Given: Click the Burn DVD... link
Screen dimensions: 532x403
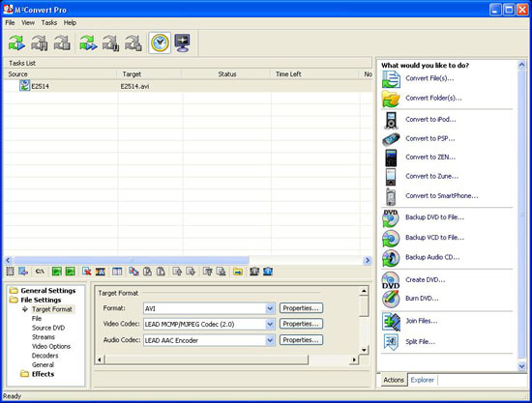Looking at the screenshot, I should tap(422, 299).
